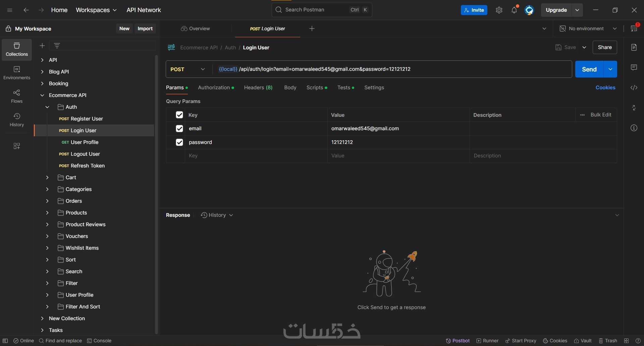This screenshot has width=644, height=346.
Task: Click the request URL field
Action: tap(392, 69)
